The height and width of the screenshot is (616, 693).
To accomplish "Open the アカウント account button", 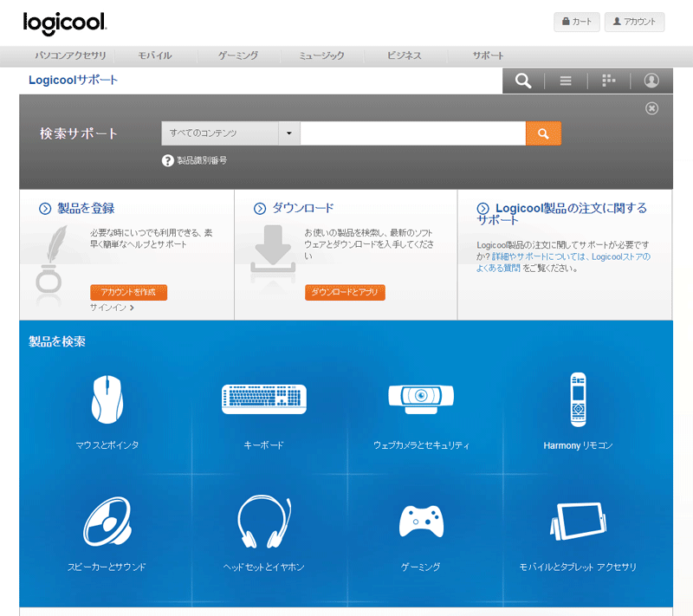I will (634, 22).
